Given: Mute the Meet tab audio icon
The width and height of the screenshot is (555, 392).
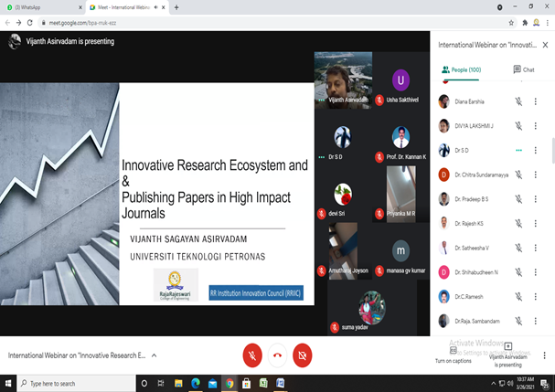Looking at the screenshot, I should [x=155, y=7].
